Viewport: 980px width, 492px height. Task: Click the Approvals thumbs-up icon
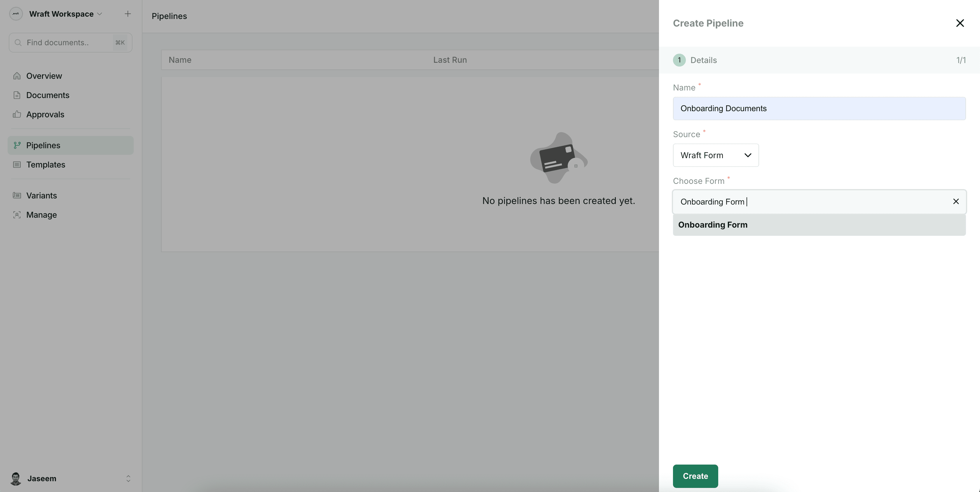coord(17,114)
